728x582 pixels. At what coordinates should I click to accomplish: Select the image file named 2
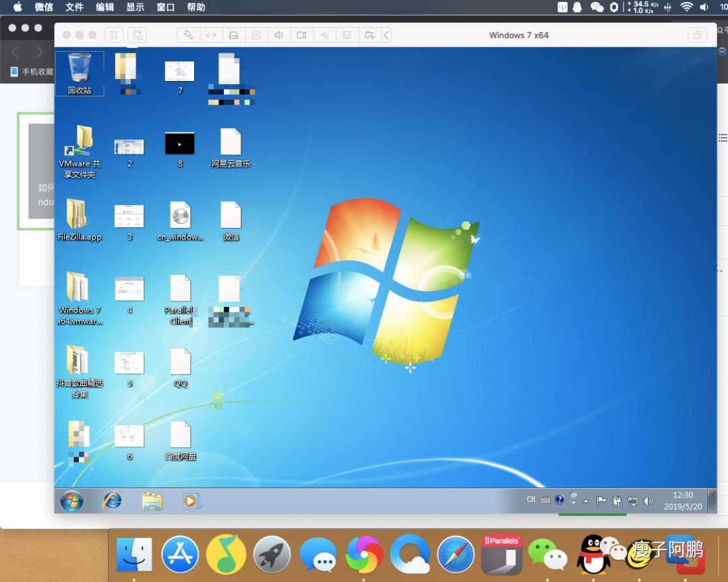click(x=129, y=152)
